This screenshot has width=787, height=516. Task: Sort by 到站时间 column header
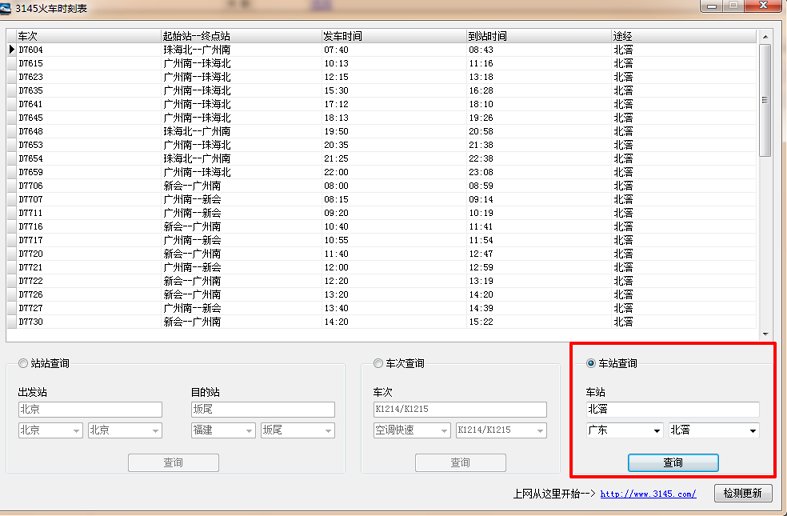click(539, 36)
